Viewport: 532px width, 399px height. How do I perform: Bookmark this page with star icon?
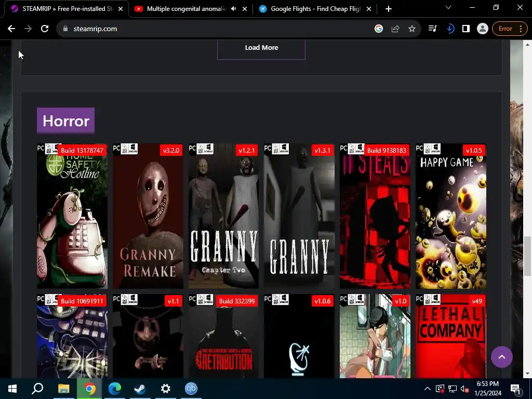pos(412,29)
